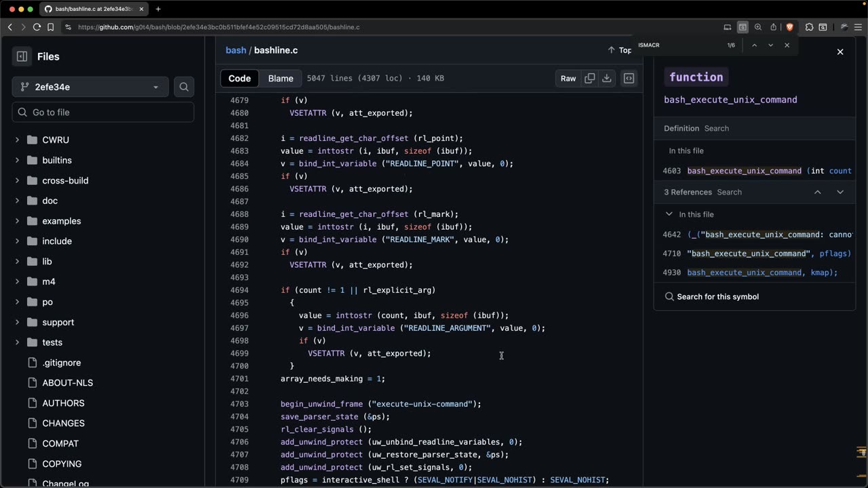Expand the cross-build folder

pos(17,181)
